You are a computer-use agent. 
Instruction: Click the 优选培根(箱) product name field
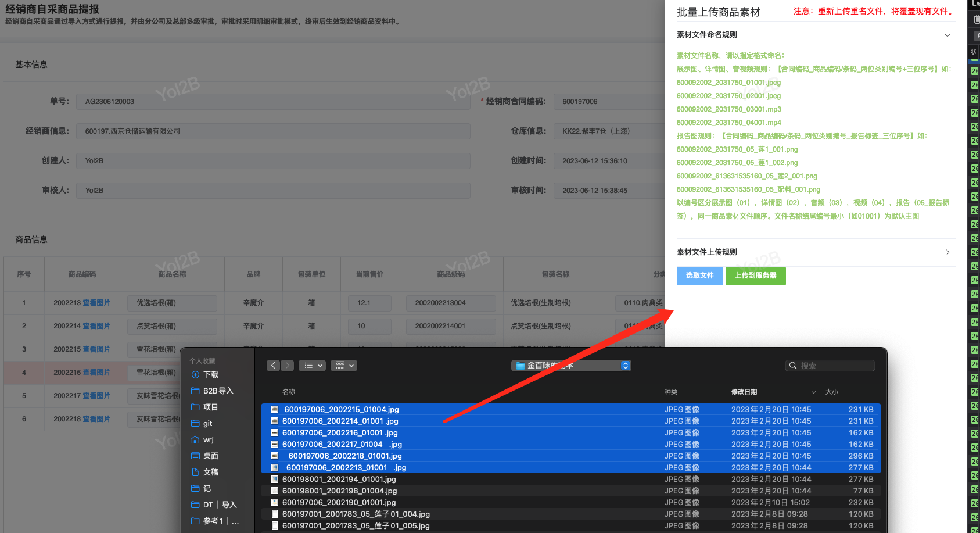(x=173, y=303)
